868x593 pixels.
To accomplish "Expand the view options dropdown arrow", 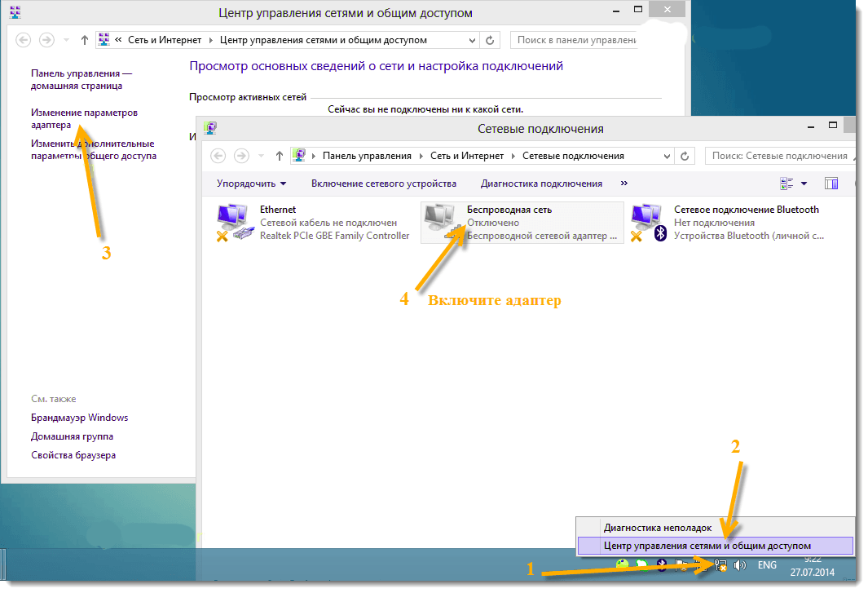I will click(804, 184).
